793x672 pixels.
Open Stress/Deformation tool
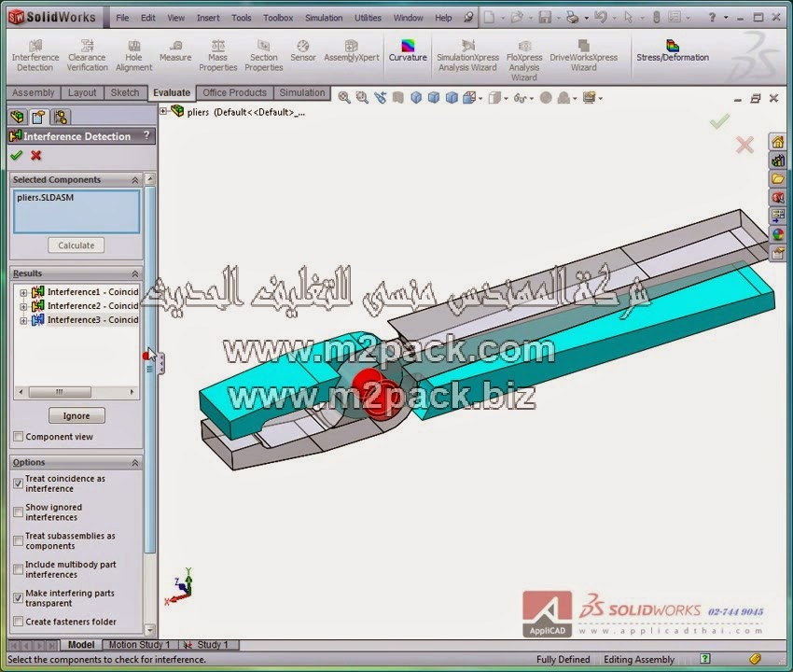pos(672,51)
